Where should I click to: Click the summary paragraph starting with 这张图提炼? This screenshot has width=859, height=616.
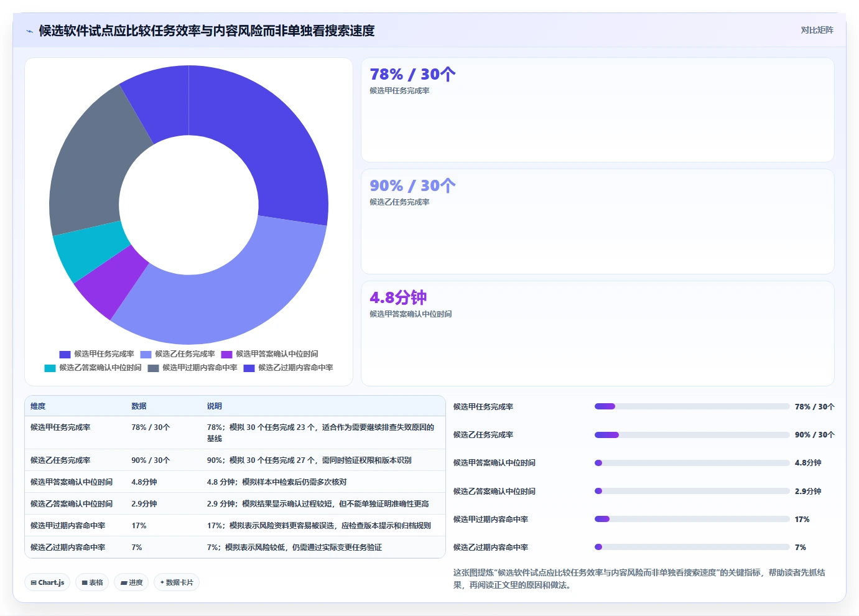[639, 579]
